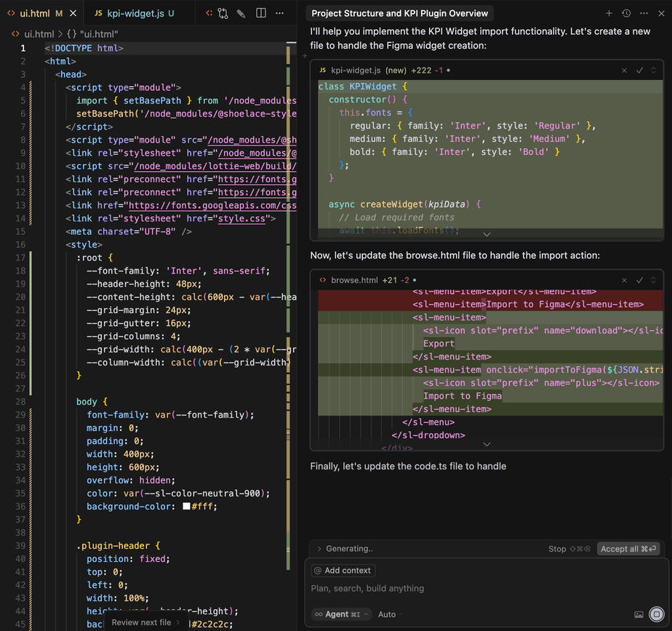Click Add context button
Viewport: 672px width, 631px height.
point(343,571)
